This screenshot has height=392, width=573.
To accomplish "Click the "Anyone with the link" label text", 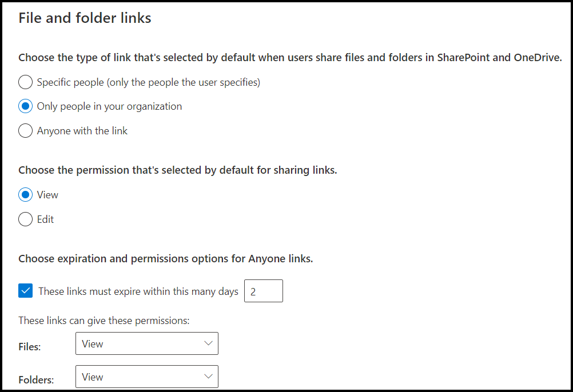I will click(82, 131).
